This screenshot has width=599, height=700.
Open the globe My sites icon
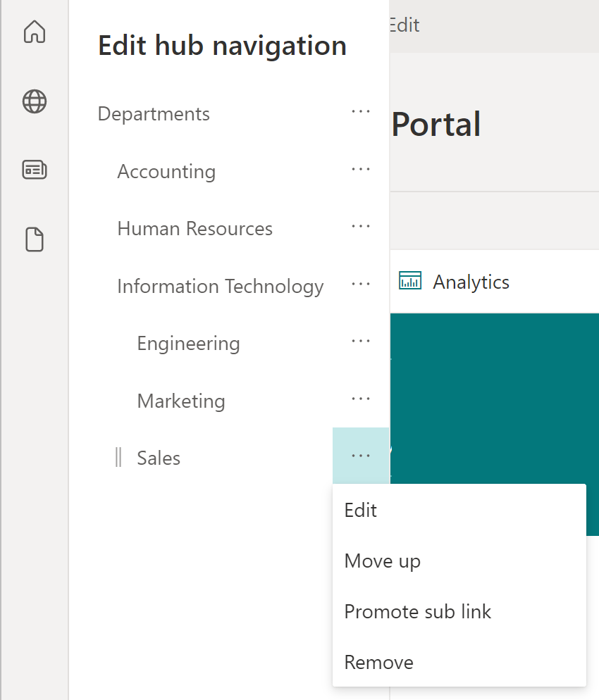[35, 101]
